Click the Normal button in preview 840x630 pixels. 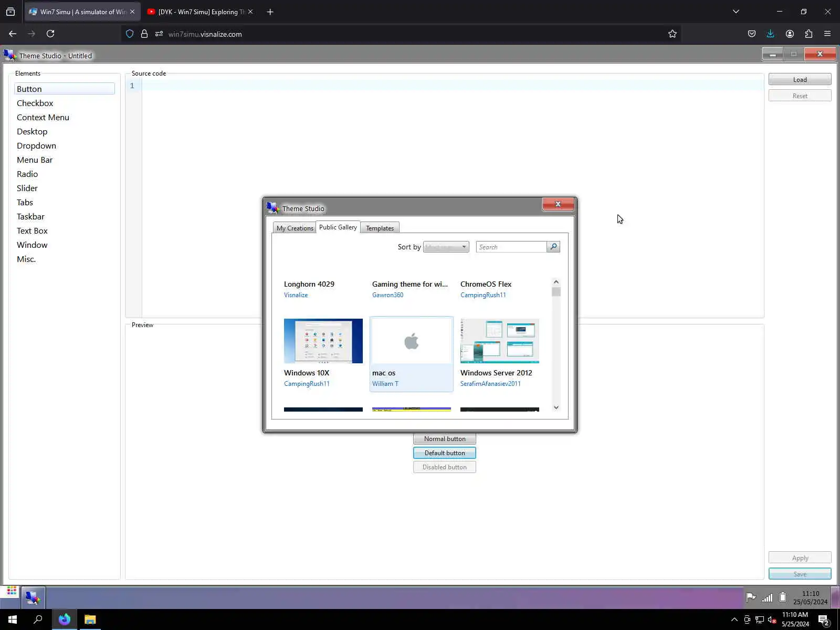coord(445,438)
